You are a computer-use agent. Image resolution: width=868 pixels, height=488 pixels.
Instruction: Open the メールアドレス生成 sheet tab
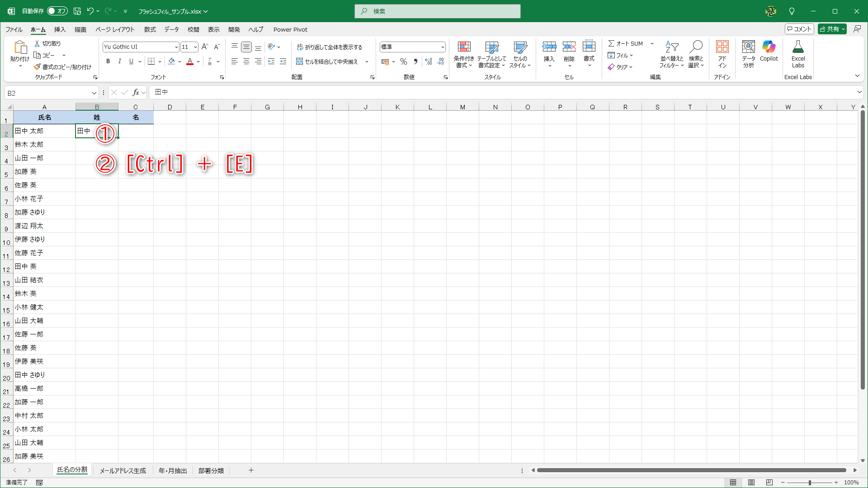coord(123,470)
